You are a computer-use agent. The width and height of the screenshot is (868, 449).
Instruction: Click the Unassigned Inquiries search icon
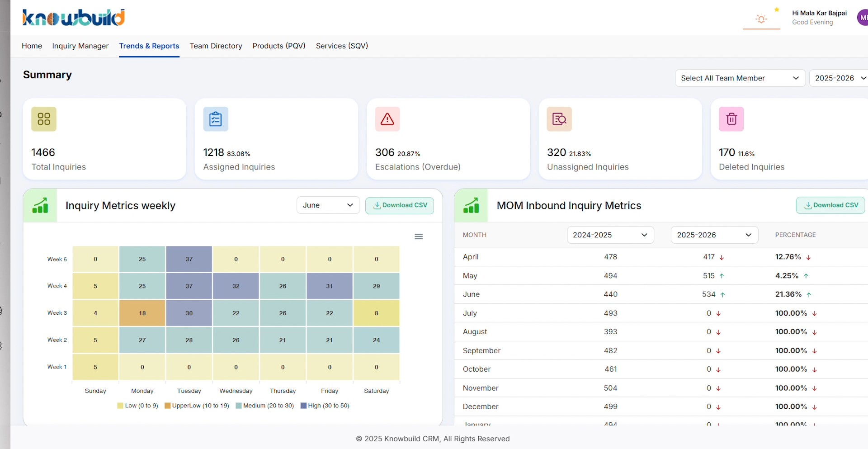(x=559, y=119)
